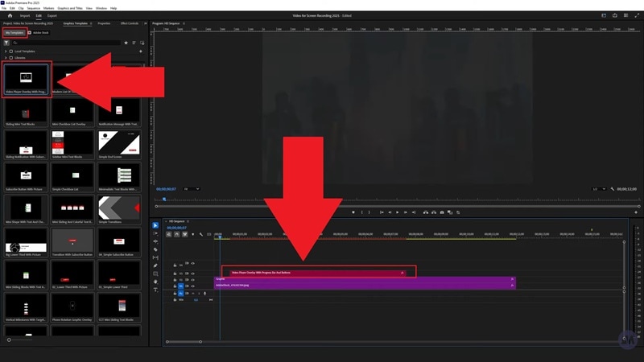
Task: Click the plus button editor in Program monitor
Action: click(x=636, y=212)
